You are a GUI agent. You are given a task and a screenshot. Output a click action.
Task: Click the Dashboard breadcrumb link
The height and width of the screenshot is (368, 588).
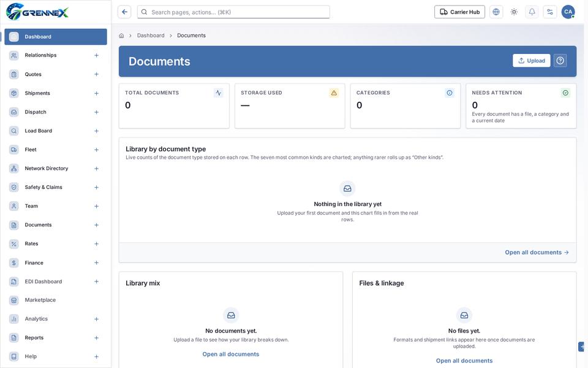pos(151,36)
